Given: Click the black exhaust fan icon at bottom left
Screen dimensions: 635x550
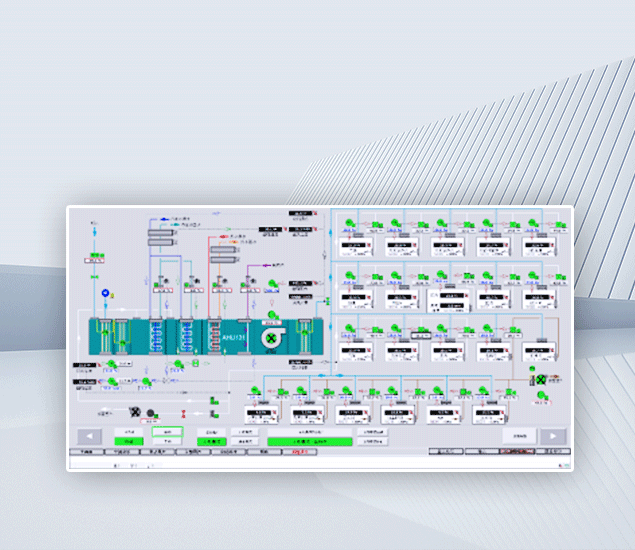Looking at the screenshot, I should 135,412.
